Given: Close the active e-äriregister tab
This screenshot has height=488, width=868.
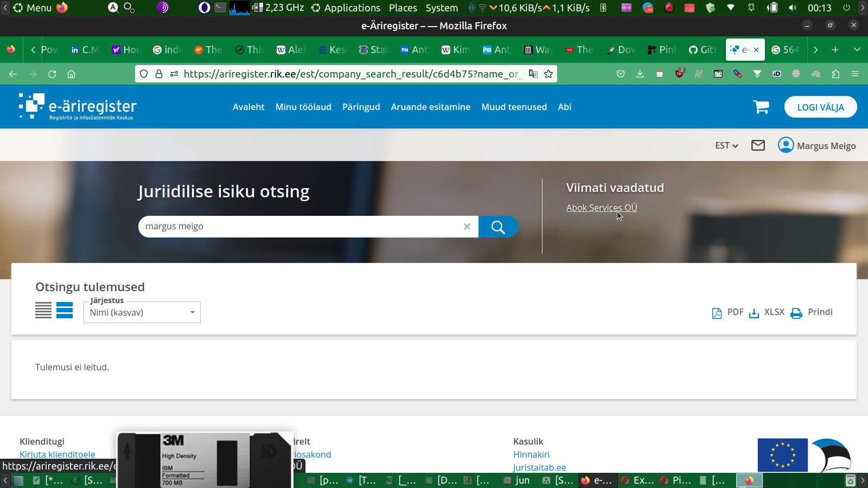Looking at the screenshot, I should 756,50.
